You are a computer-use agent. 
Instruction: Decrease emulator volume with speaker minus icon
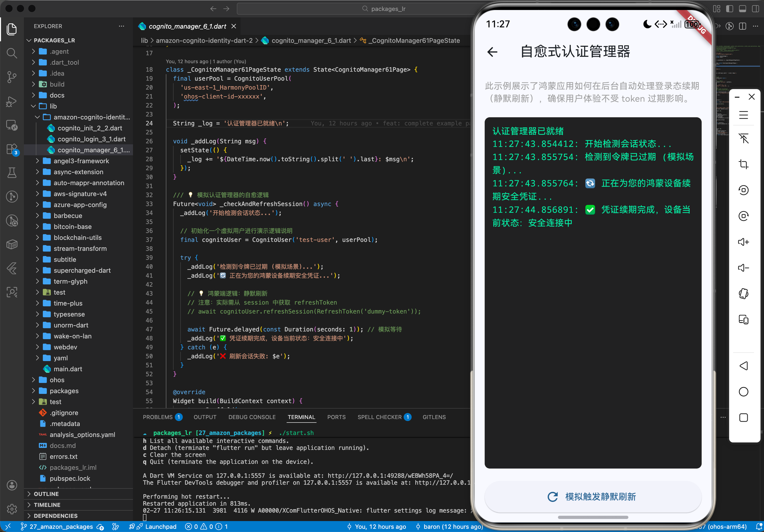coord(743,268)
